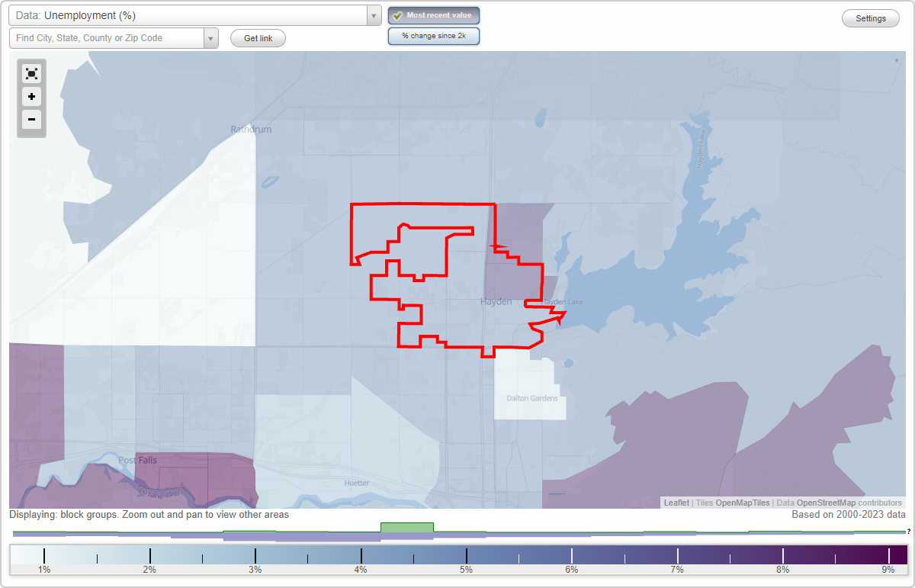This screenshot has width=915, height=588.
Task: Focus the Find City, State, County field
Action: tap(107, 38)
